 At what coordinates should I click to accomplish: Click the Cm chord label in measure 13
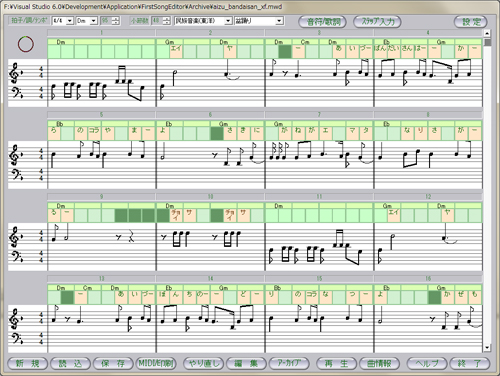point(88,288)
